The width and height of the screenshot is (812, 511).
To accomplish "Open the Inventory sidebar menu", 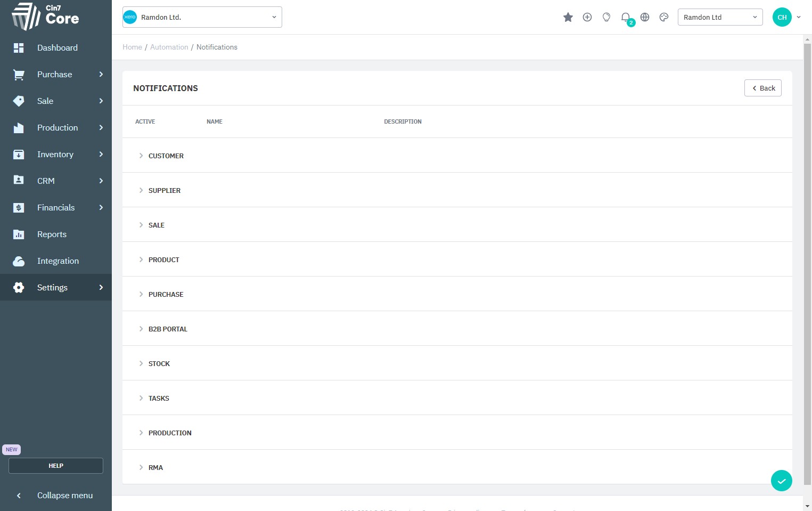I will (55, 155).
